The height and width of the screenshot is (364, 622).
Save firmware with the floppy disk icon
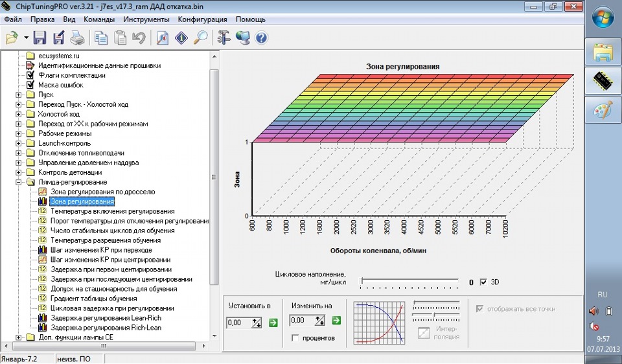40,38
